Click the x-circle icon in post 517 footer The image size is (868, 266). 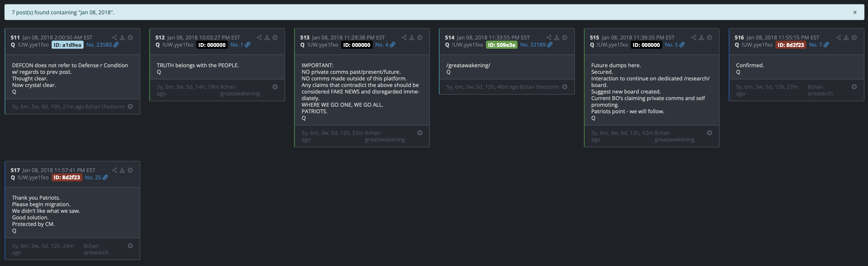pyautogui.click(x=130, y=246)
